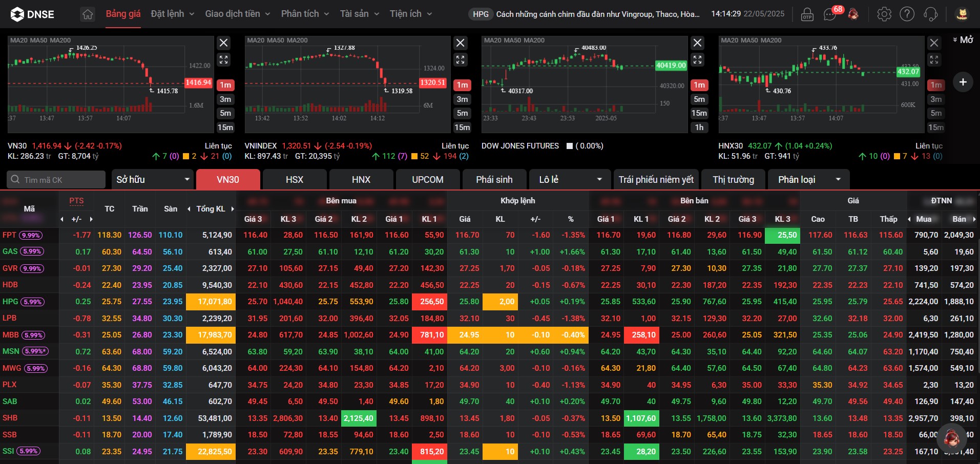
Task: Close the Dow Jones Futures chart
Action: 698,43
